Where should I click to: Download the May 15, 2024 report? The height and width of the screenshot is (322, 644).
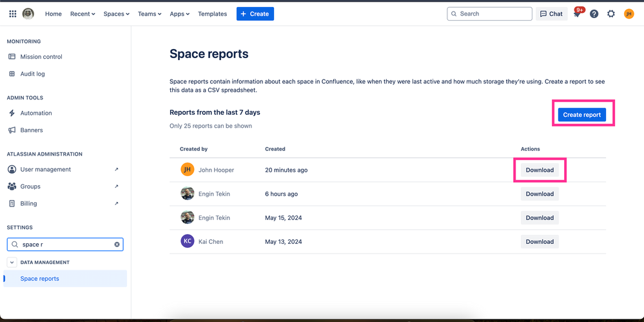click(540, 217)
